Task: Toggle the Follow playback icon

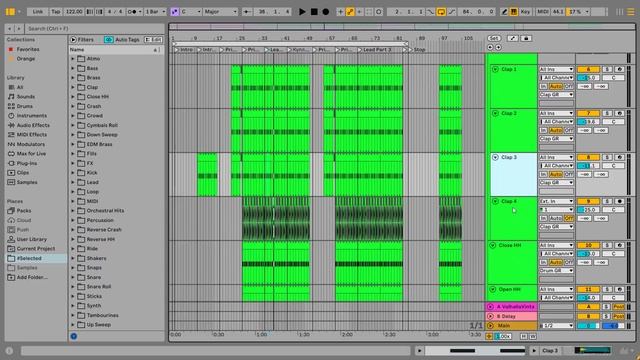Action: (x=247, y=12)
